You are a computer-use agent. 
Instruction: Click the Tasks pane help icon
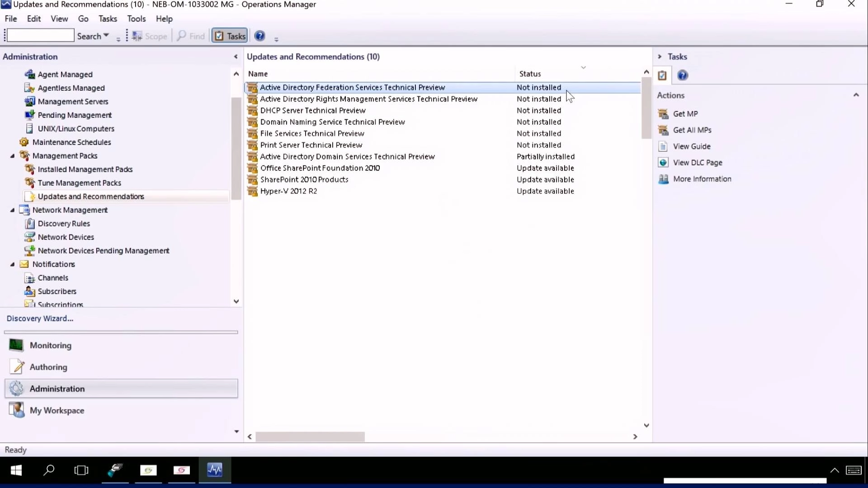click(683, 75)
